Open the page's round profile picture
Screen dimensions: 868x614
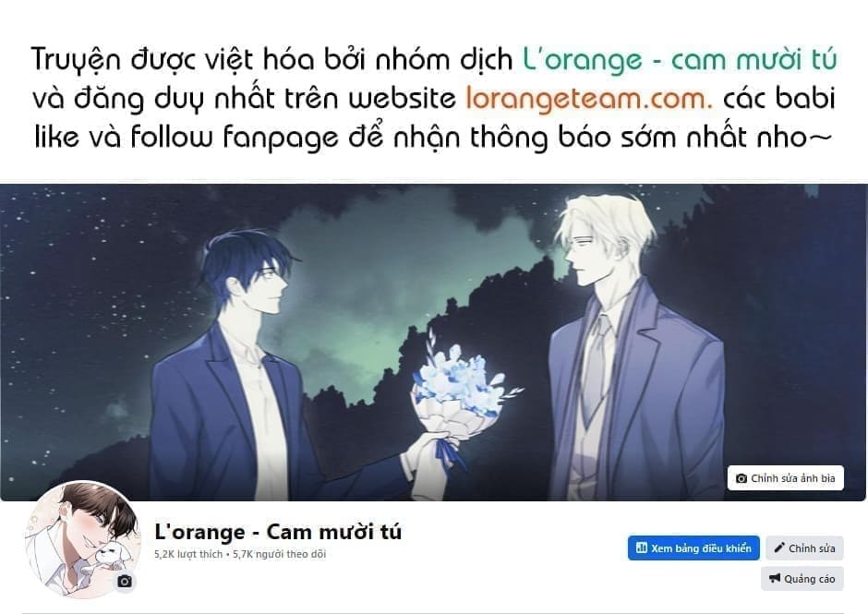point(82,539)
